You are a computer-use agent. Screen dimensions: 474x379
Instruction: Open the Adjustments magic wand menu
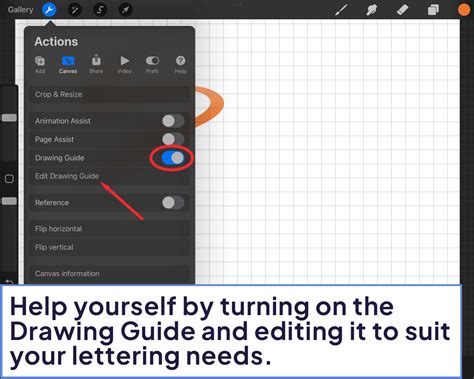click(x=75, y=10)
